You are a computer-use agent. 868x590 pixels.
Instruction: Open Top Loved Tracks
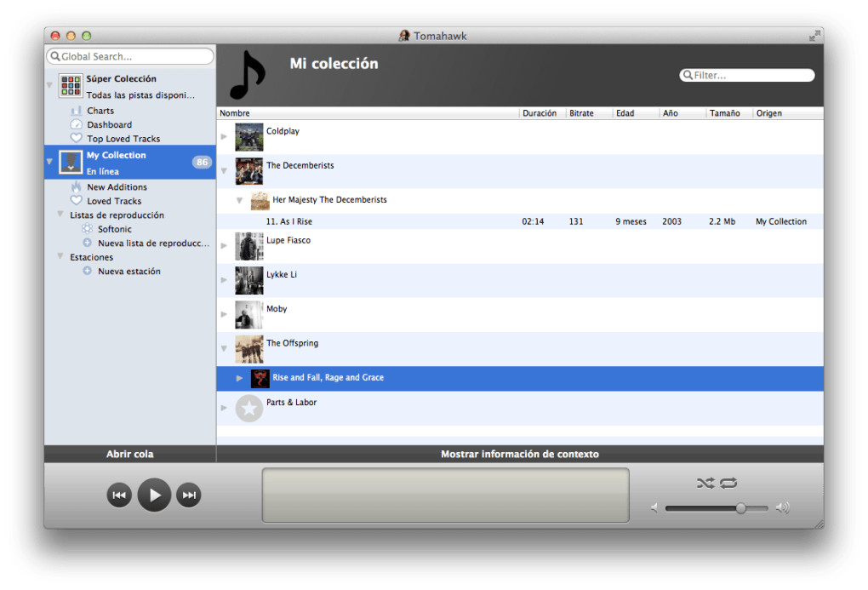(x=123, y=139)
